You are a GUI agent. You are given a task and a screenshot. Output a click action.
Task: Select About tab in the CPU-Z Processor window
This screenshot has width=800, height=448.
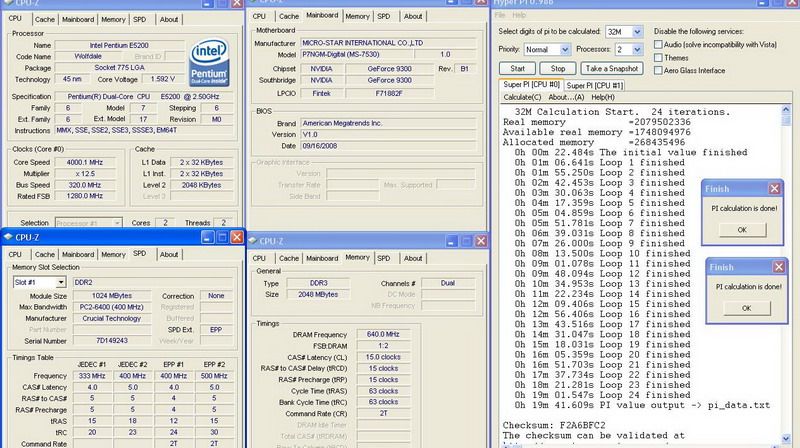click(168, 19)
